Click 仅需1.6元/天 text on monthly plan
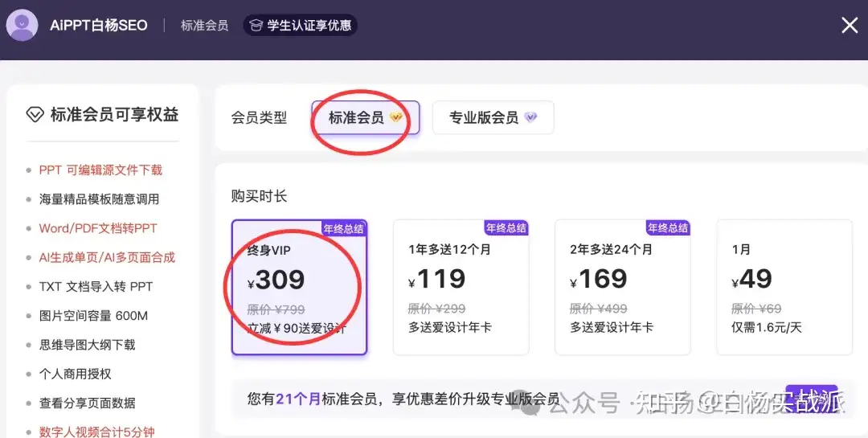This screenshot has height=438, width=868. (x=766, y=327)
